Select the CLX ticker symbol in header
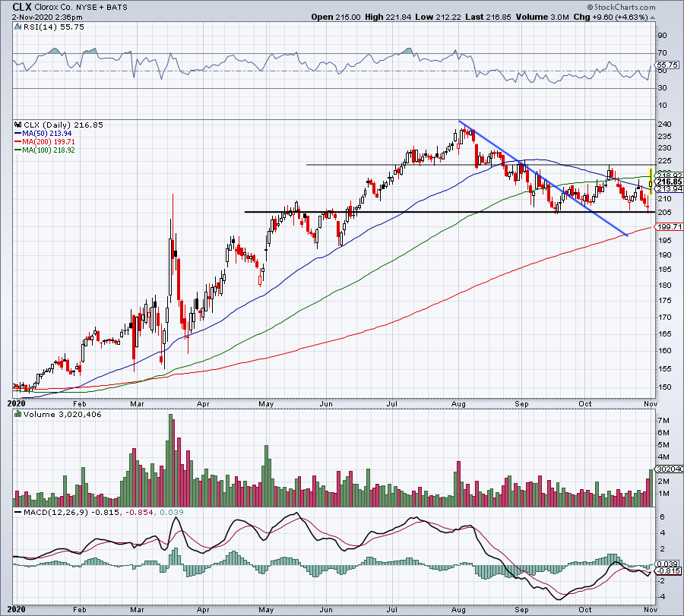This screenshot has height=616, width=684. click(22, 7)
